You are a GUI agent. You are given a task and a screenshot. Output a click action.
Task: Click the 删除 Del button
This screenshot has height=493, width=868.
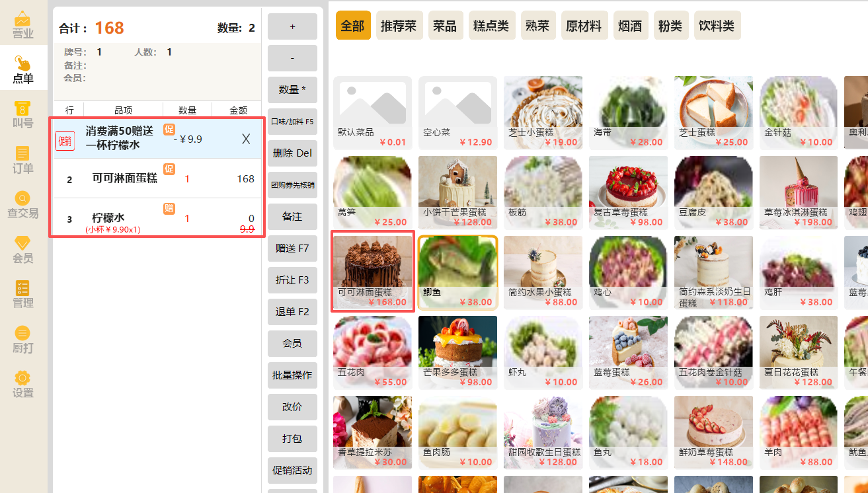click(x=292, y=153)
